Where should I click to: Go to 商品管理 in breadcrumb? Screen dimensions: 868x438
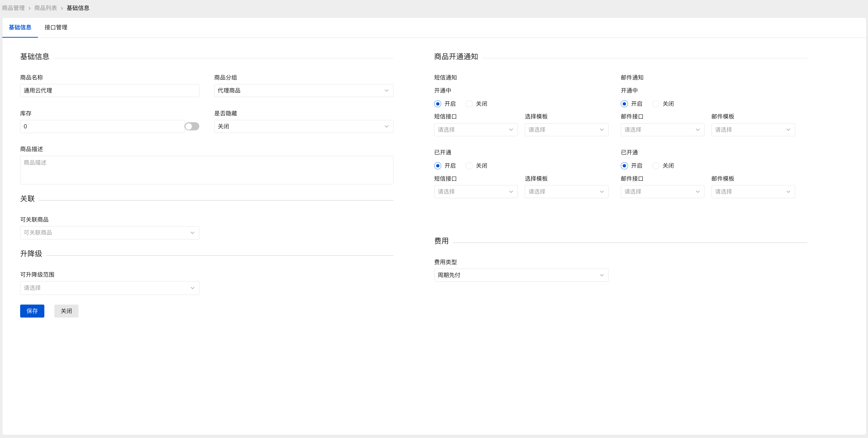14,8
